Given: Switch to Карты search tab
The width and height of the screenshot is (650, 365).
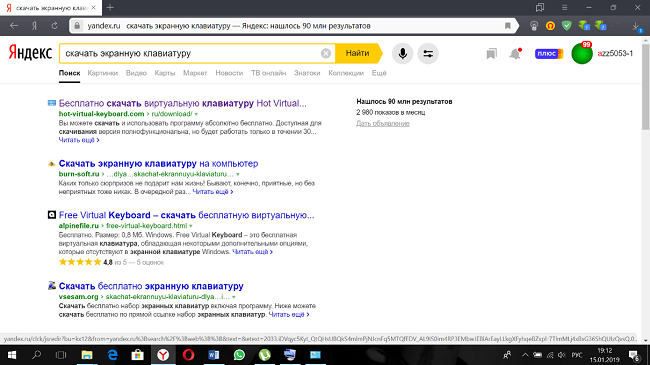Looking at the screenshot, I should click(165, 73).
